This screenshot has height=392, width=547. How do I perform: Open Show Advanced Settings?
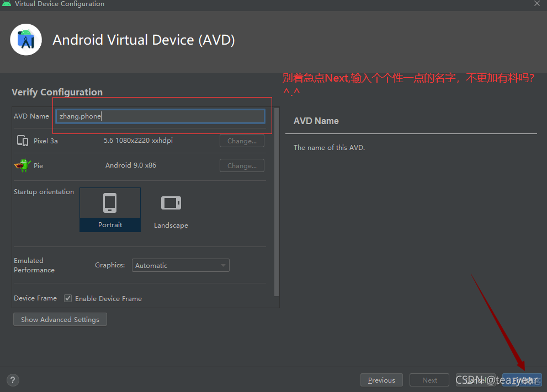[60, 319]
